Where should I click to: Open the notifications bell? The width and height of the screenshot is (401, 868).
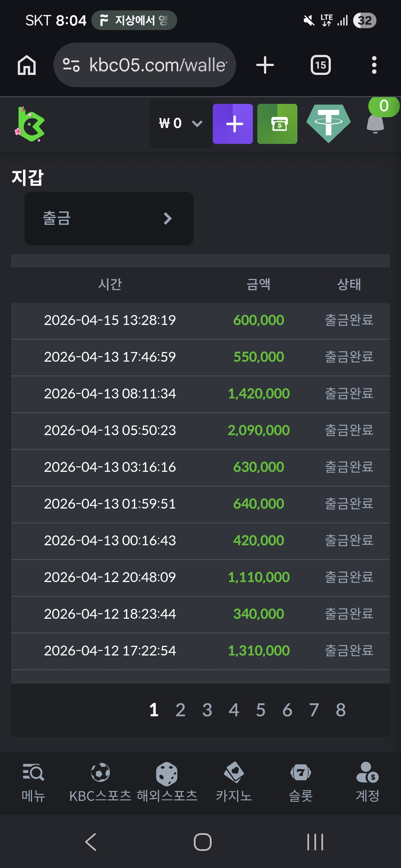click(375, 123)
